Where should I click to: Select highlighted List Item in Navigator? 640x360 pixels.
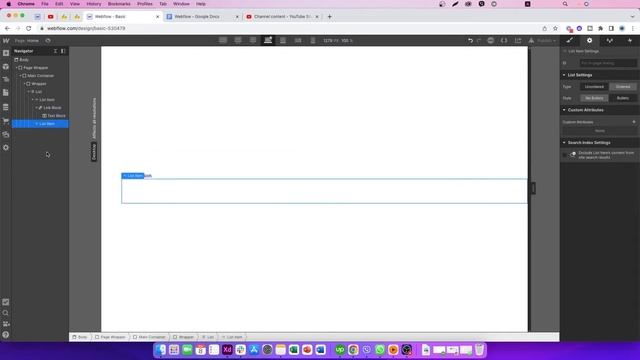(40, 124)
